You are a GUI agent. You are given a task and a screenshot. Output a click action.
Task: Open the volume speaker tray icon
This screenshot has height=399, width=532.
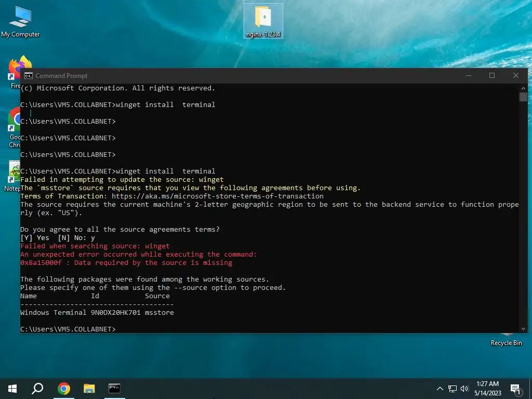click(464, 389)
